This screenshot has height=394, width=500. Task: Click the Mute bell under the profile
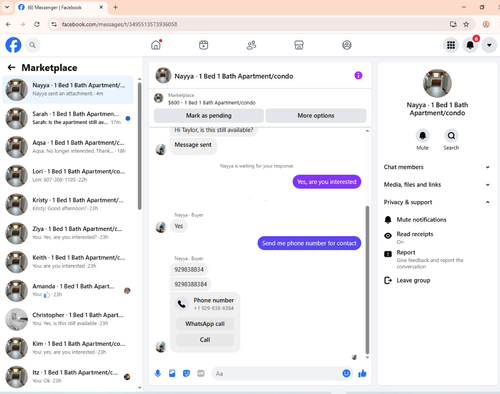tap(422, 136)
